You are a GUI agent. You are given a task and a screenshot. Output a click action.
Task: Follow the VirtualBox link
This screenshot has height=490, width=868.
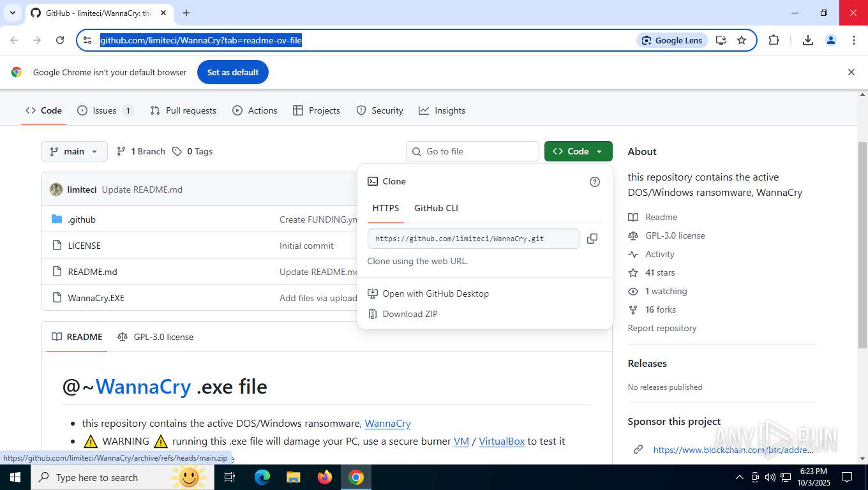tap(502, 441)
